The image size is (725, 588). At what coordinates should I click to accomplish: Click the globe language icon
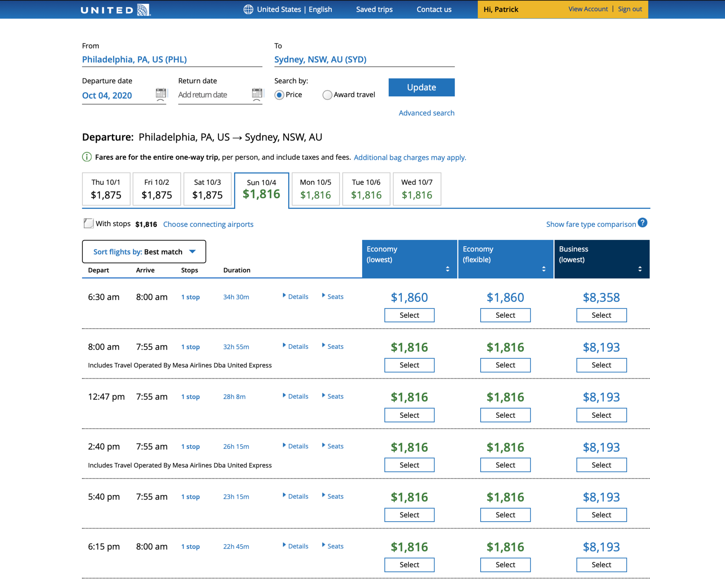(248, 9)
